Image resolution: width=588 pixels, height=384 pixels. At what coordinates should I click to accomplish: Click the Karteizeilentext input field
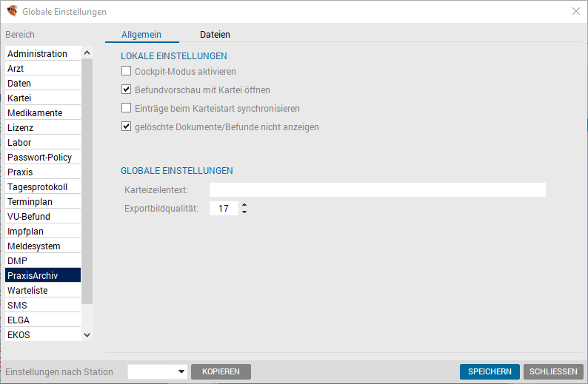[x=377, y=189]
